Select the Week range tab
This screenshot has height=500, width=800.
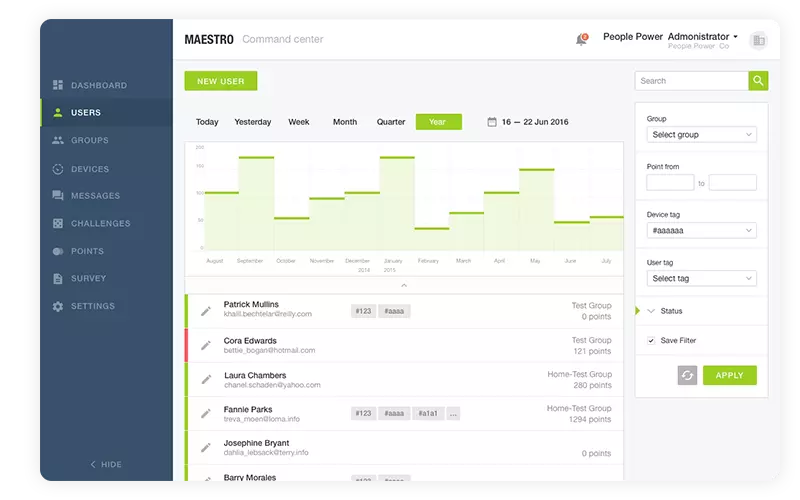pos(299,122)
